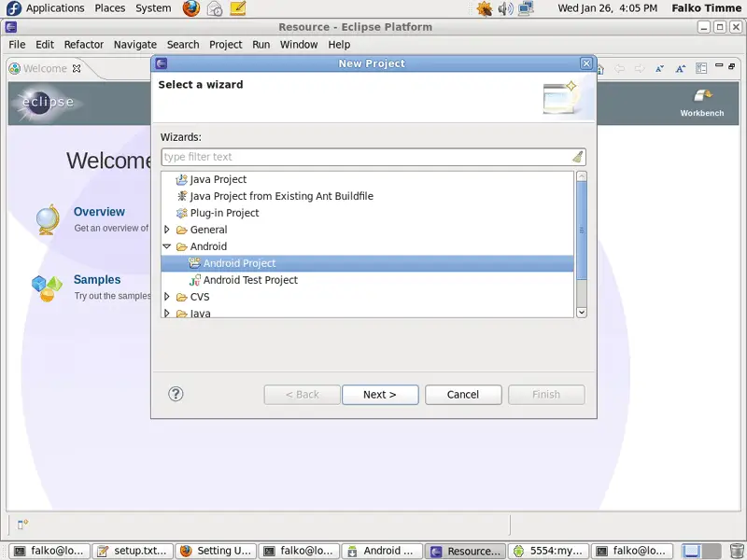
Task: Click the wizard list scrollbar down arrow
Action: click(x=581, y=313)
